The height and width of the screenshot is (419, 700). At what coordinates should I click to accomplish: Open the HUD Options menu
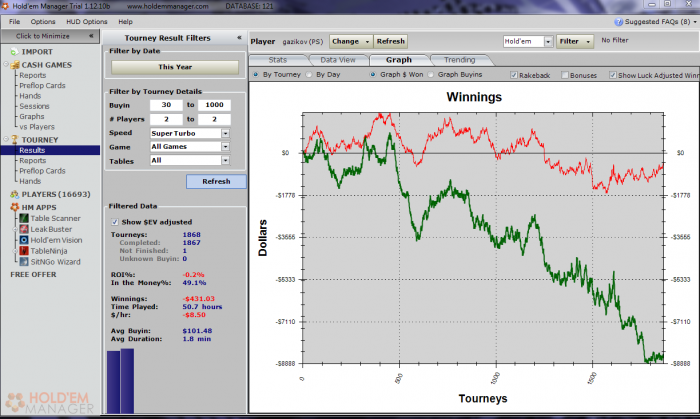tap(87, 21)
